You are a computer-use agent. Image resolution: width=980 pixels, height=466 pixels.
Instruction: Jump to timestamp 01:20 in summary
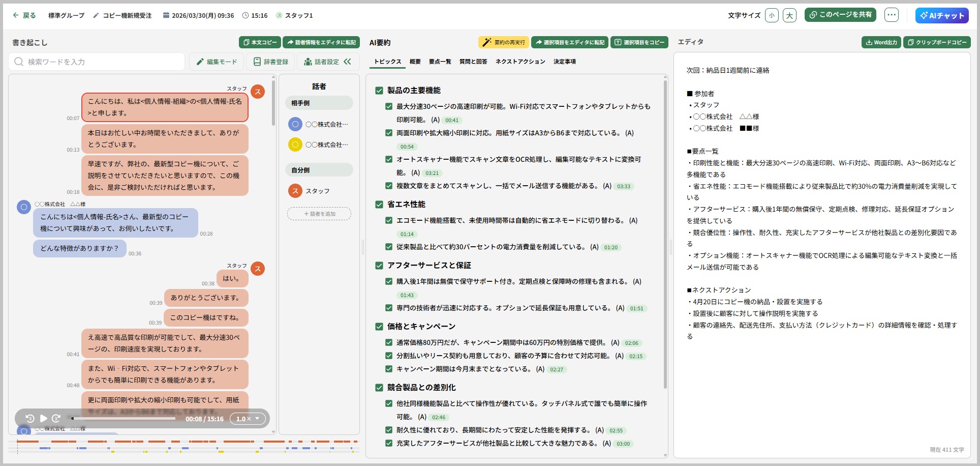611,248
